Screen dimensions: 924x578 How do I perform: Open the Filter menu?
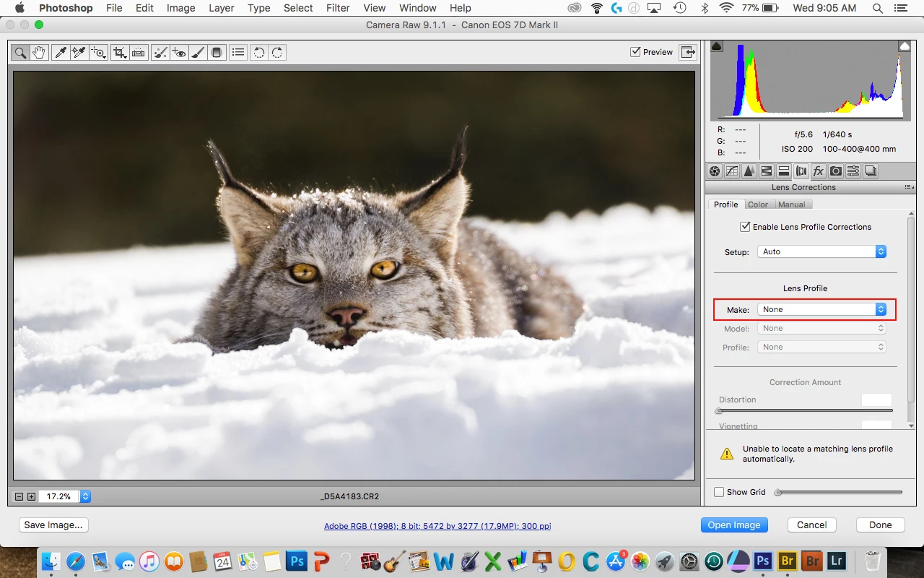(x=338, y=8)
